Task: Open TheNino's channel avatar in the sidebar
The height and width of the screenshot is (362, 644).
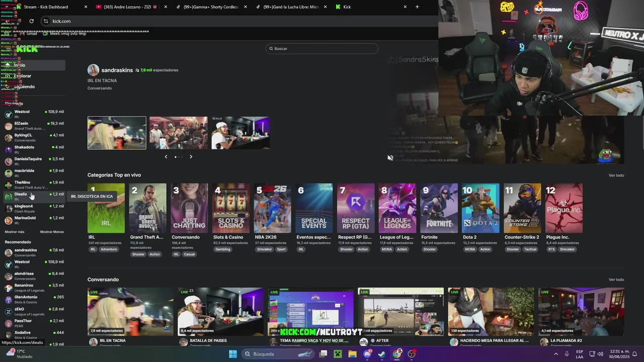Action: tap(9, 185)
